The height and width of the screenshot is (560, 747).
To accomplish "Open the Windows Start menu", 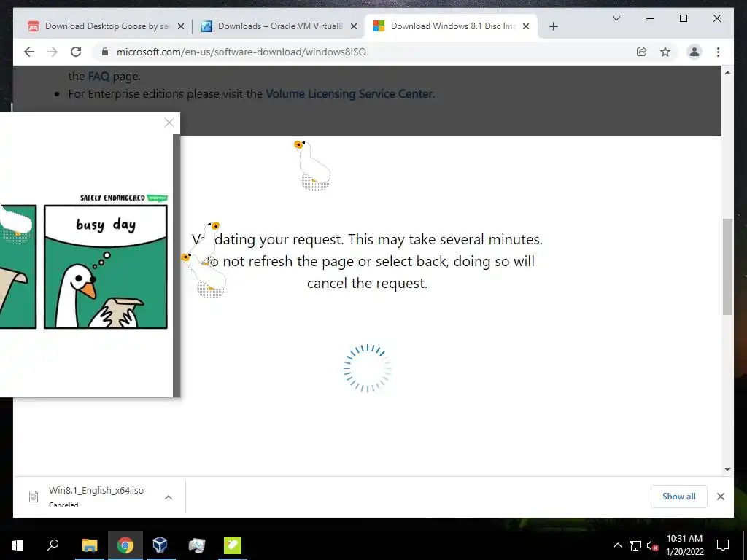I will pyautogui.click(x=18, y=545).
